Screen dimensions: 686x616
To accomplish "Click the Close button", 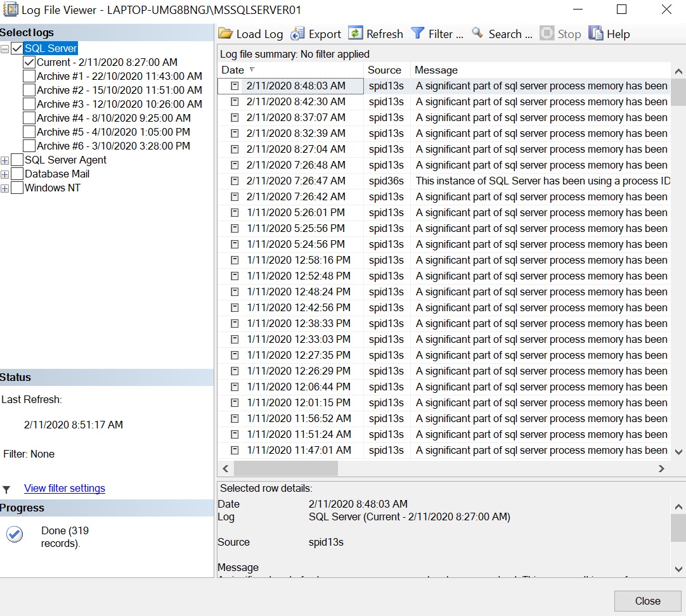I will pyautogui.click(x=647, y=601).
